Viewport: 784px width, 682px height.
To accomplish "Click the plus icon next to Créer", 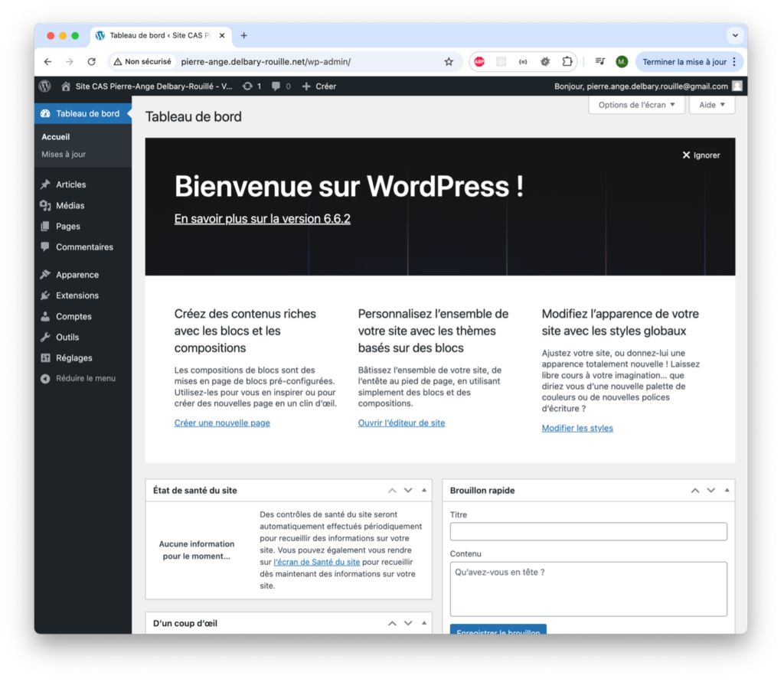I will [306, 86].
